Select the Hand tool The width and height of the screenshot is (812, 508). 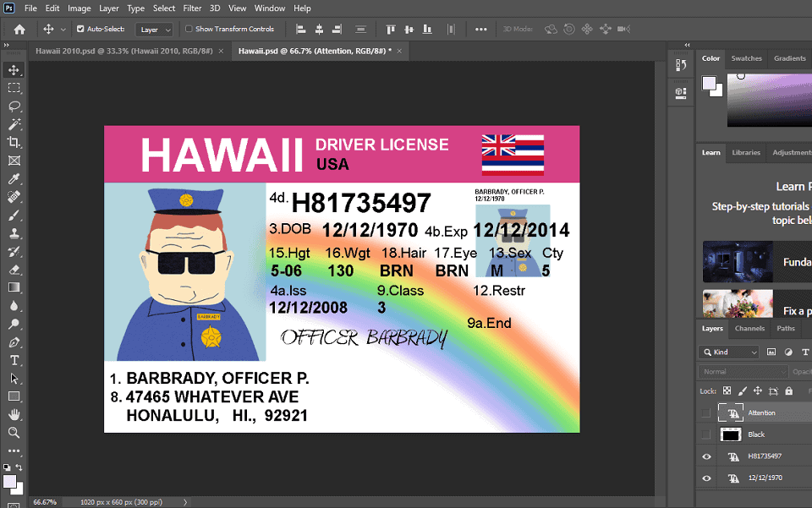14,414
